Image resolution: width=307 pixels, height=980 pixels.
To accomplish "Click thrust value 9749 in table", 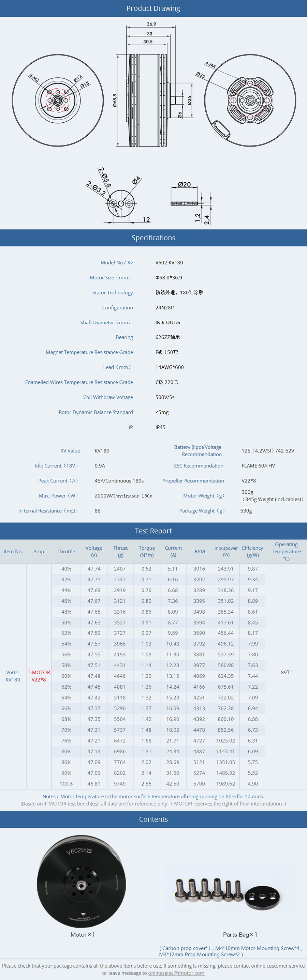I will (x=120, y=783).
